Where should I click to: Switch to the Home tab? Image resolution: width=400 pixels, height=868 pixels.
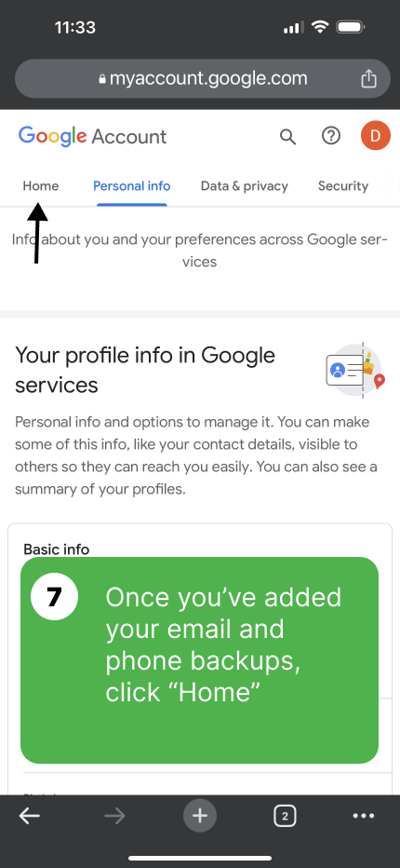pyautogui.click(x=40, y=186)
